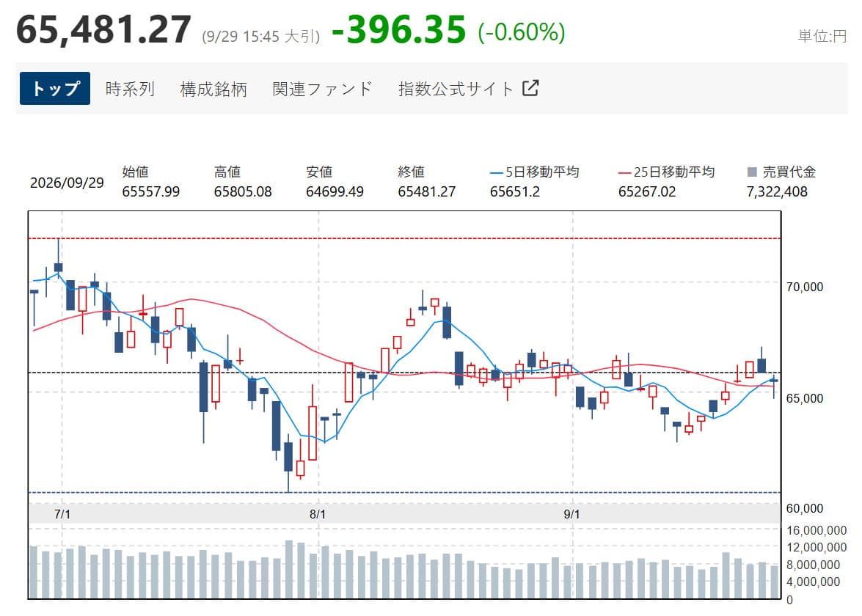The height and width of the screenshot is (616, 862).
Task: Click the 売買代金 value 7,322,408
Action: [777, 191]
